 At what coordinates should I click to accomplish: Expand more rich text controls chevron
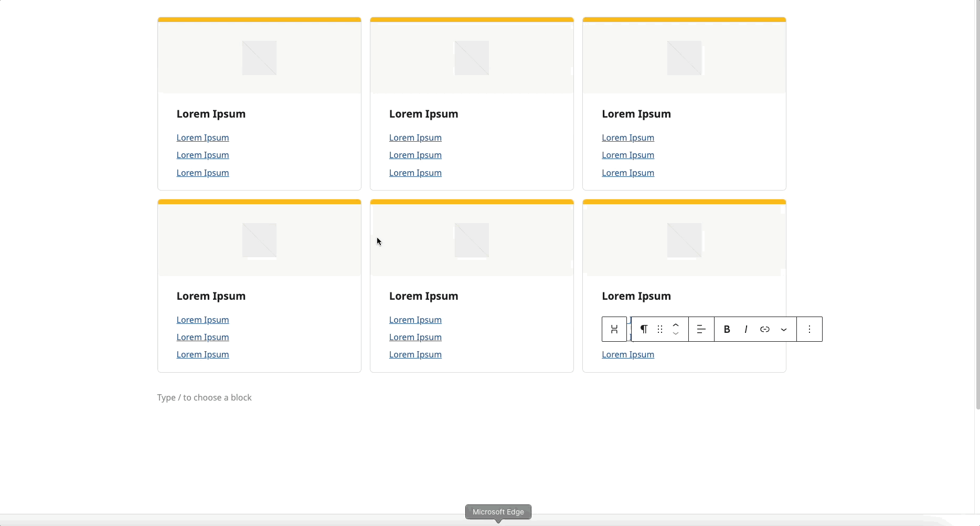783,329
